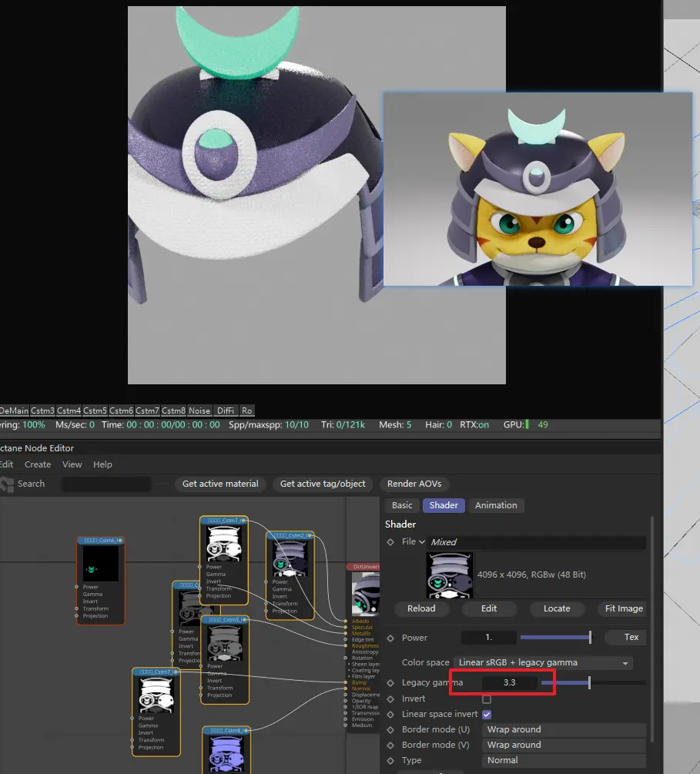Toggle keyframe diamond beside Invert

click(390, 699)
